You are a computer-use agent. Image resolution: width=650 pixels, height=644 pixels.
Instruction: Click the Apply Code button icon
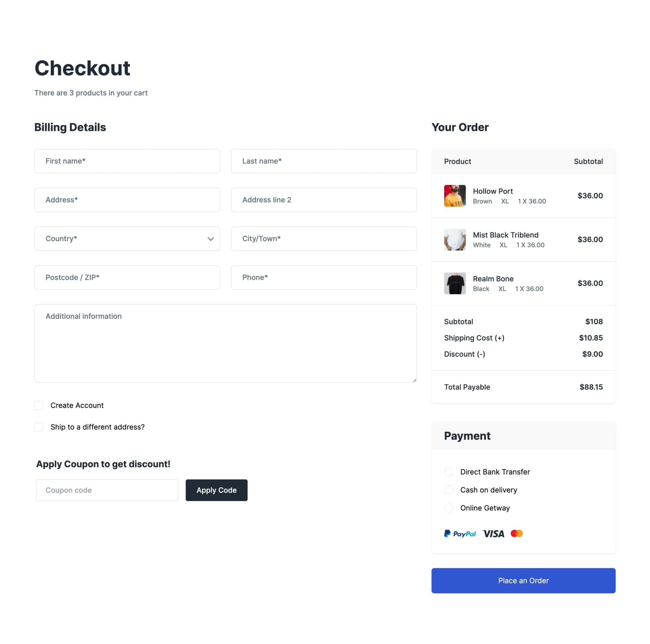pos(216,489)
